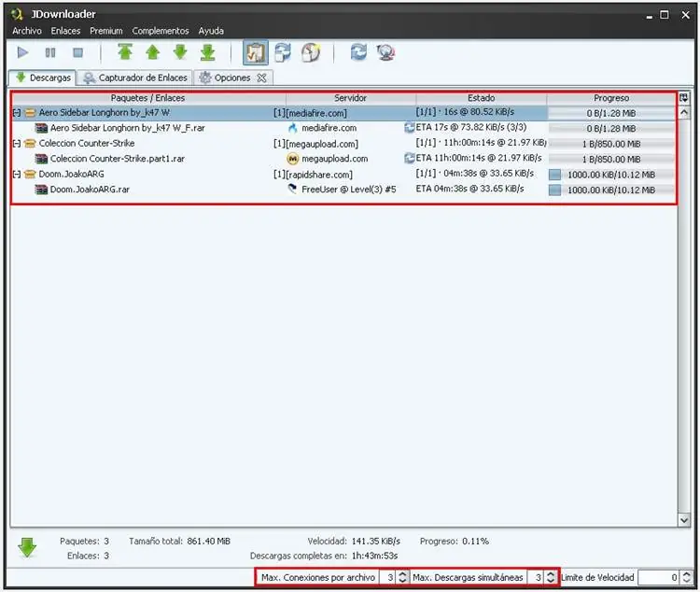700x592 pixels.
Task: Select Aero Sidebar Longhorn by_k47 W_F.rar file
Action: tap(127, 128)
